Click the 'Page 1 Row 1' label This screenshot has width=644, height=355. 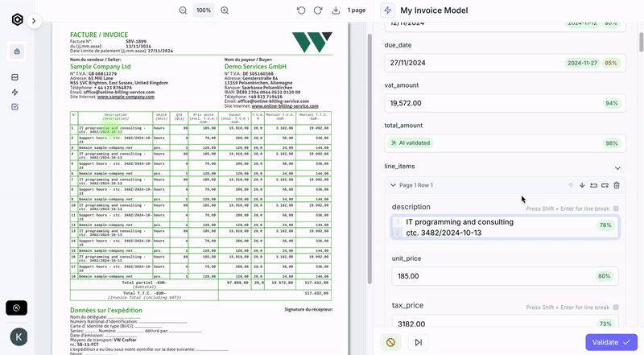[x=416, y=185]
